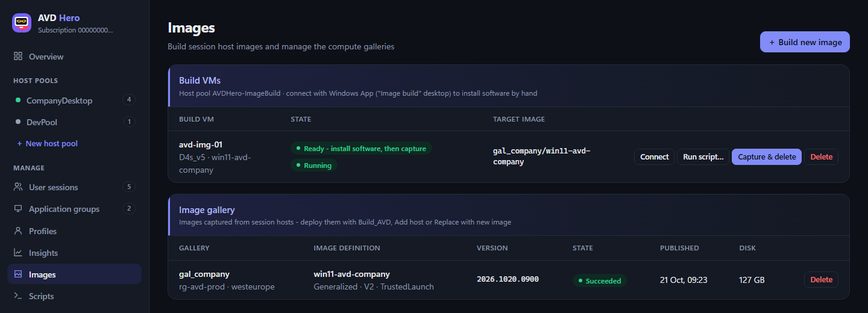Screen dimensions: 868x313
Task: Click the Images page title
Action: 191,28
